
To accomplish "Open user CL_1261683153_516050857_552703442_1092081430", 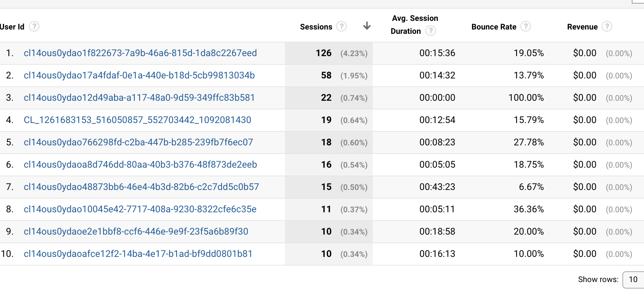I will pyautogui.click(x=137, y=120).
